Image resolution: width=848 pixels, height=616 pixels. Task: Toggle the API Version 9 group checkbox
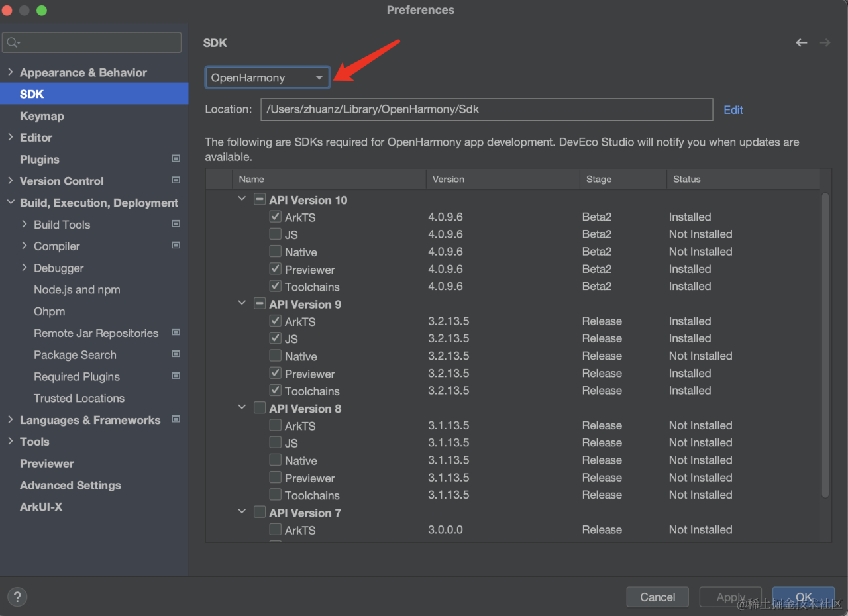tap(260, 304)
